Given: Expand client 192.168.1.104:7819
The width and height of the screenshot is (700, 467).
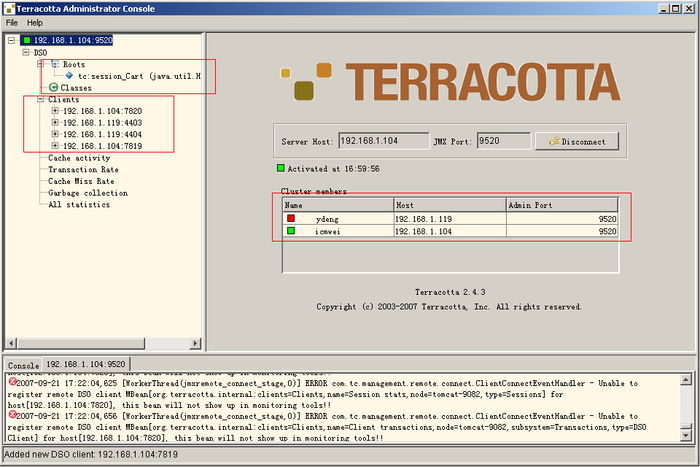Looking at the screenshot, I should tap(55, 146).
